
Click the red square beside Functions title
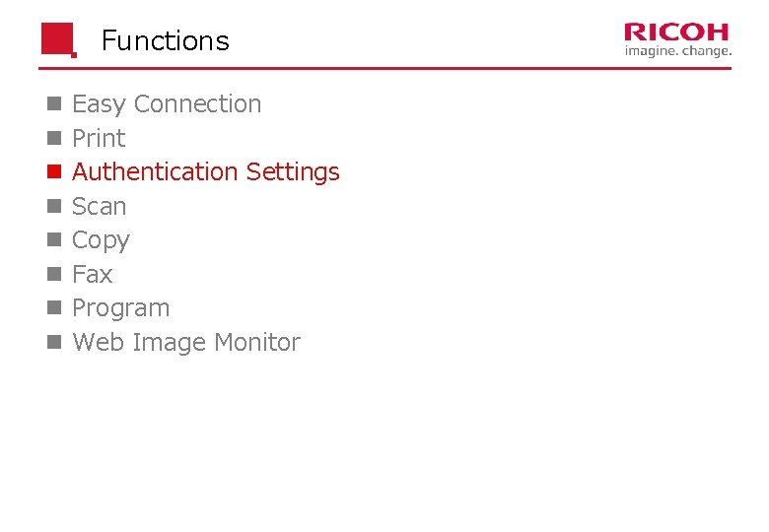[58, 39]
